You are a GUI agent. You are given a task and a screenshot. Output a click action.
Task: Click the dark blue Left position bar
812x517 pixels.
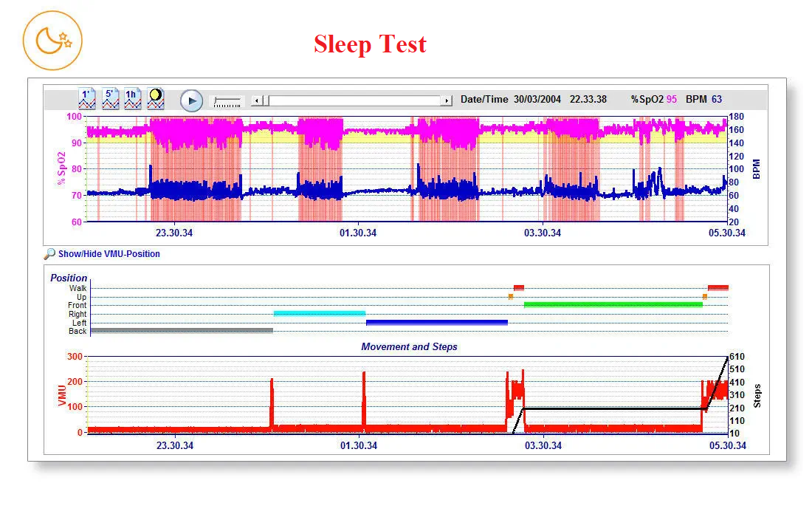coord(436,322)
